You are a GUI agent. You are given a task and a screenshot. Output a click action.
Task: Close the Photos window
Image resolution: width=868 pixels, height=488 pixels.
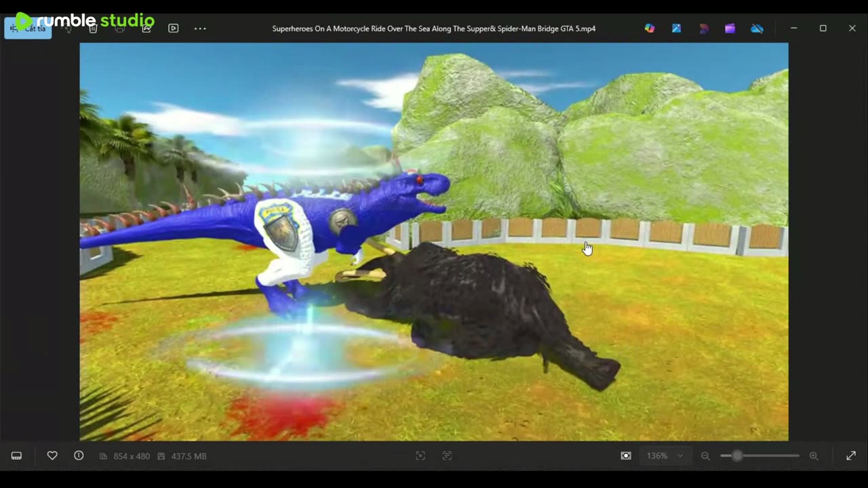(x=852, y=28)
